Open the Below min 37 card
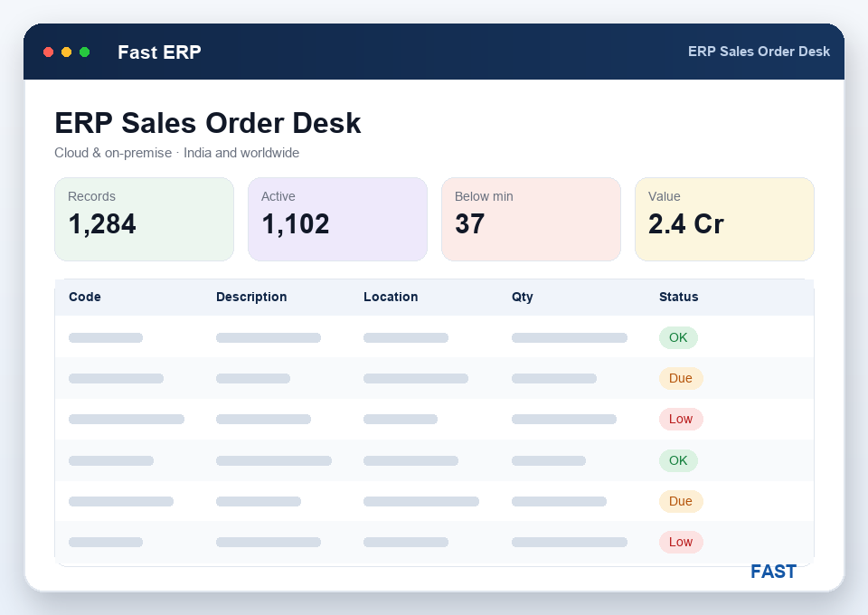 (531, 219)
